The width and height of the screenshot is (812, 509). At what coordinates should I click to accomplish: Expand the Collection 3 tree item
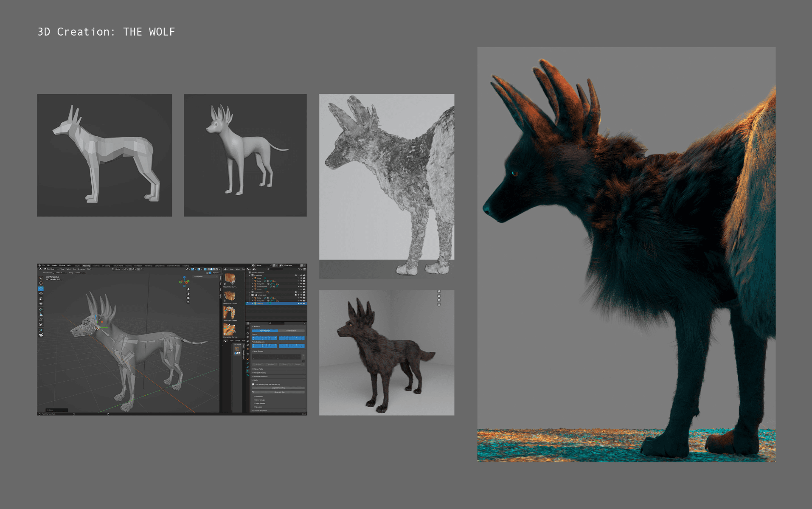pos(250,292)
